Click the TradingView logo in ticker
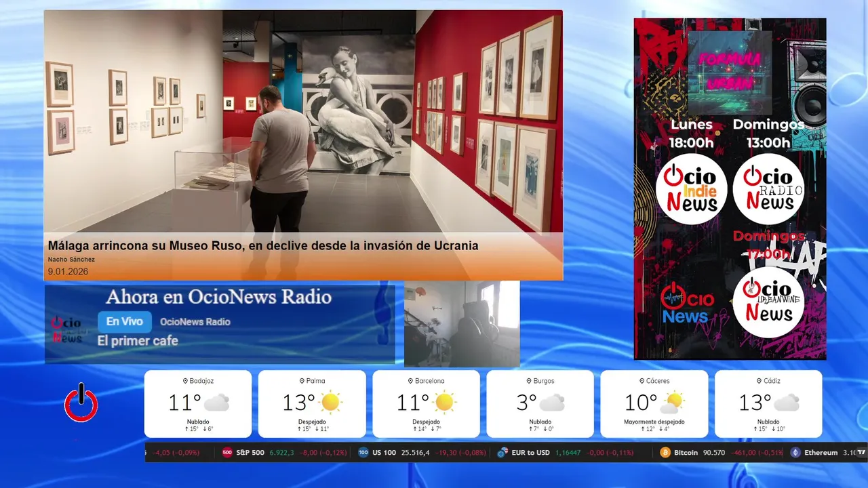The image size is (868, 488). [862, 452]
